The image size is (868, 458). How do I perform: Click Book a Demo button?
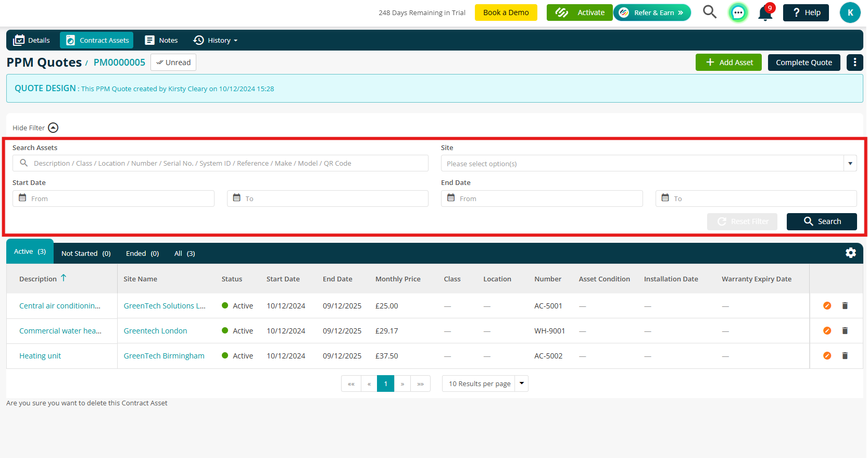click(506, 13)
